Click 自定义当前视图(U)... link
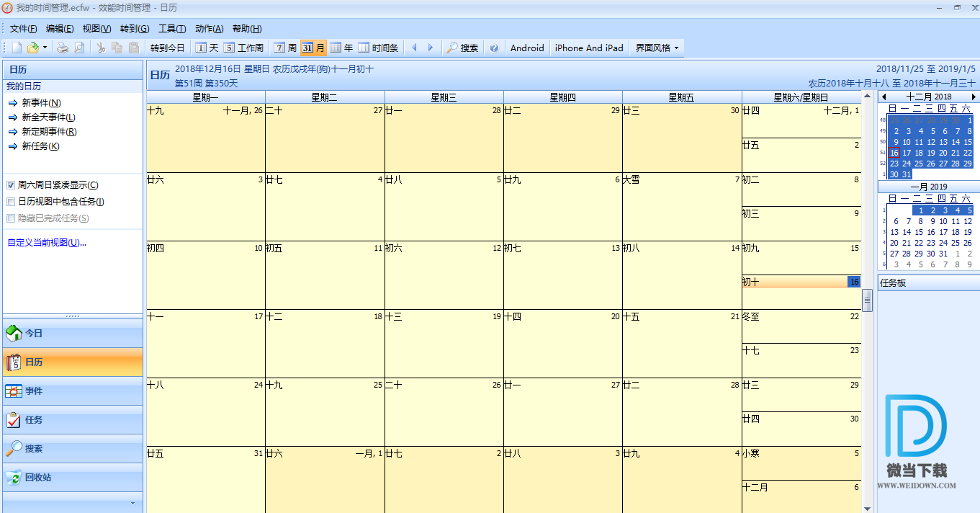This screenshot has height=513, width=980. click(47, 243)
